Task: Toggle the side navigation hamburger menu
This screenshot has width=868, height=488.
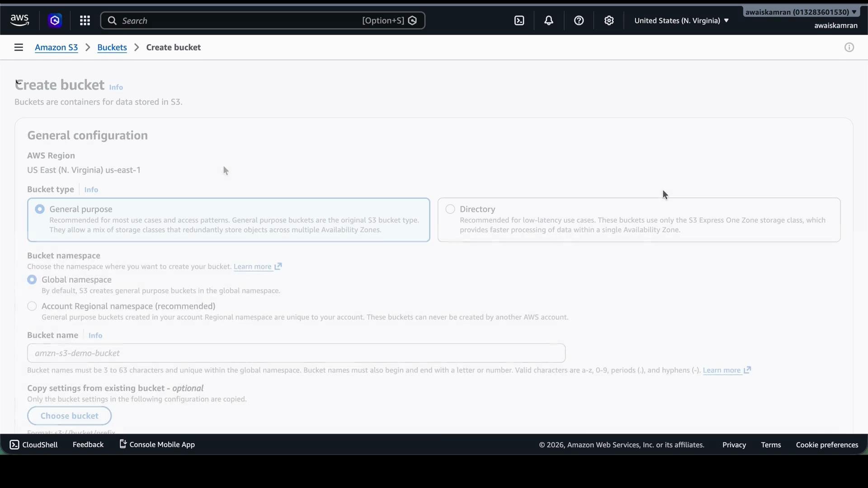Action: [x=19, y=47]
